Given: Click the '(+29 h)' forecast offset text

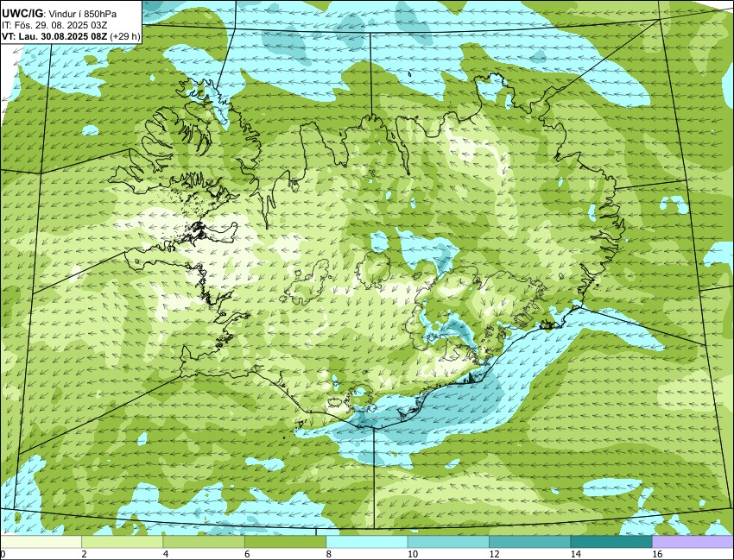Looking at the screenshot, I should [124, 37].
